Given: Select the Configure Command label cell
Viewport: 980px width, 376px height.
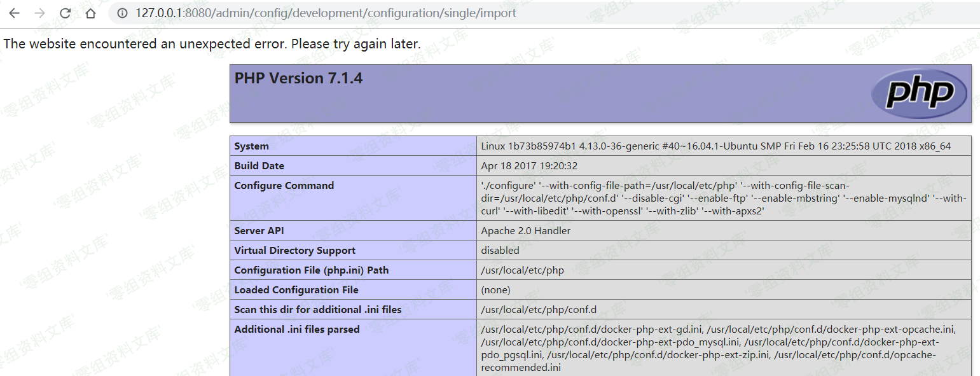Looking at the screenshot, I should tap(284, 186).
